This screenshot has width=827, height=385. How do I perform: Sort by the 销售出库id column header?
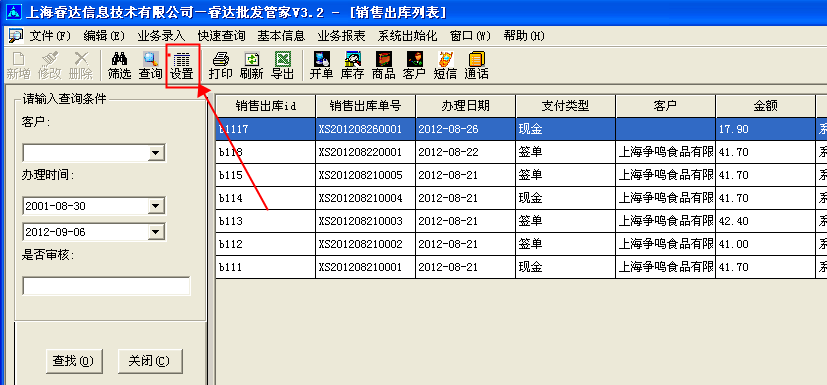[266, 106]
